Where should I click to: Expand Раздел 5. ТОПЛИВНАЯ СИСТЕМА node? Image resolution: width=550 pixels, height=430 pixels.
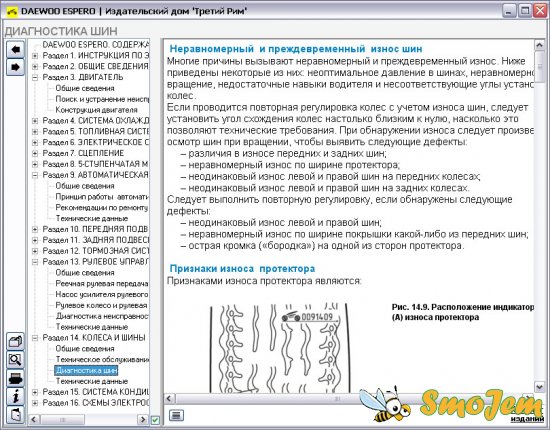click(35, 132)
